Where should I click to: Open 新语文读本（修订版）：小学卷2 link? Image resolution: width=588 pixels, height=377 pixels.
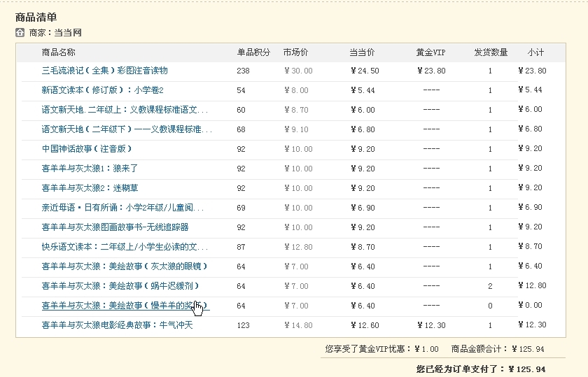point(102,90)
